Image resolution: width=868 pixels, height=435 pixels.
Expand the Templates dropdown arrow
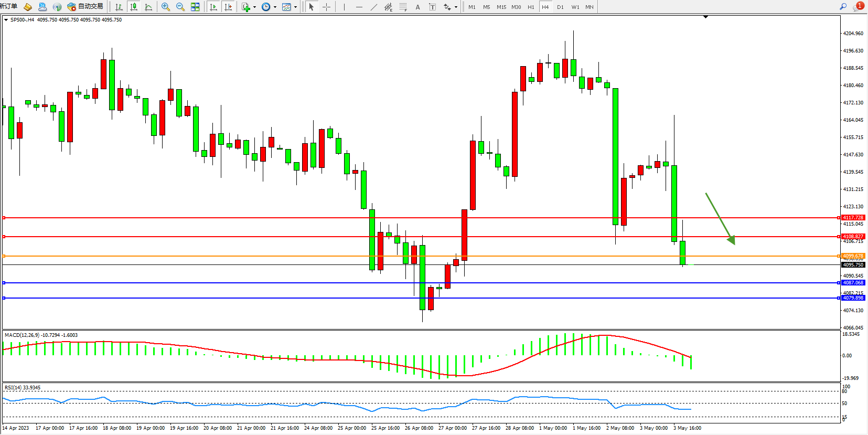pos(295,7)
